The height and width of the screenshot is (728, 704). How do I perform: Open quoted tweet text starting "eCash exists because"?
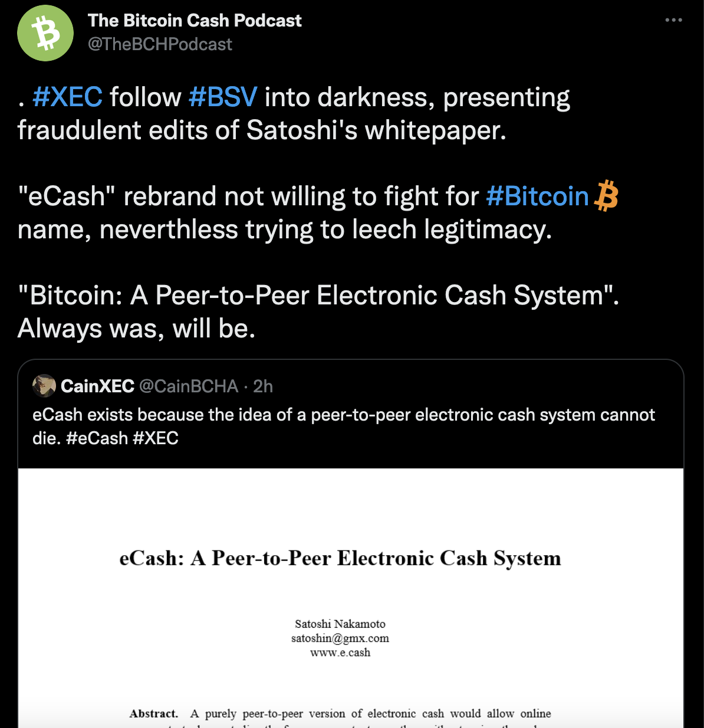(x=343, y=415)
